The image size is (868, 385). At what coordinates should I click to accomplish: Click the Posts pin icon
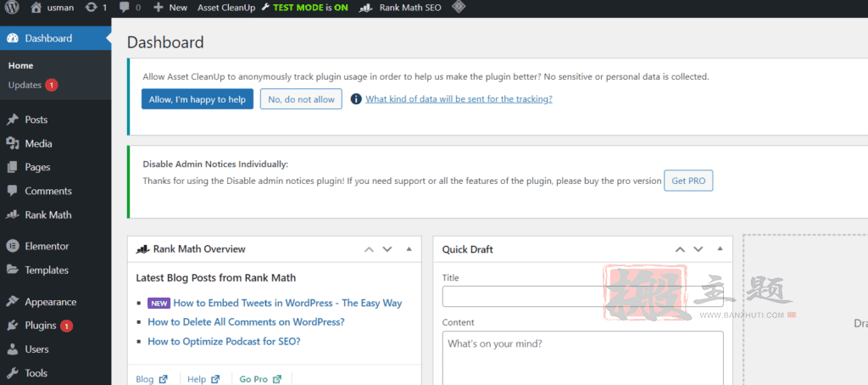click(13, 120)
